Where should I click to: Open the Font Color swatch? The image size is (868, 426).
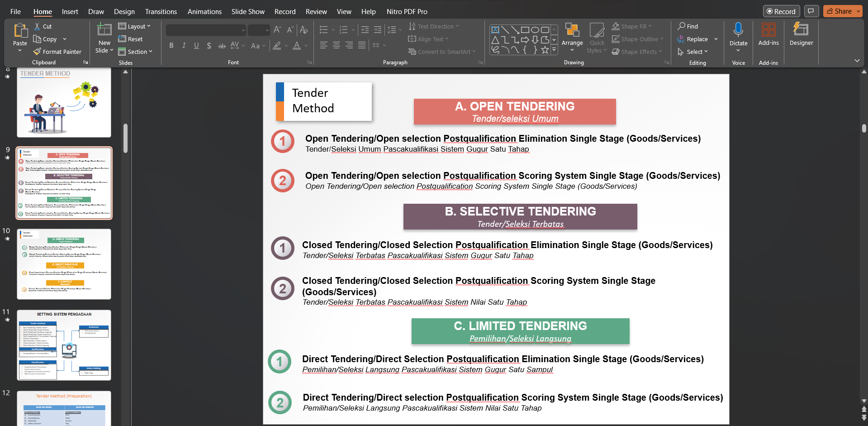click(297, 45)
